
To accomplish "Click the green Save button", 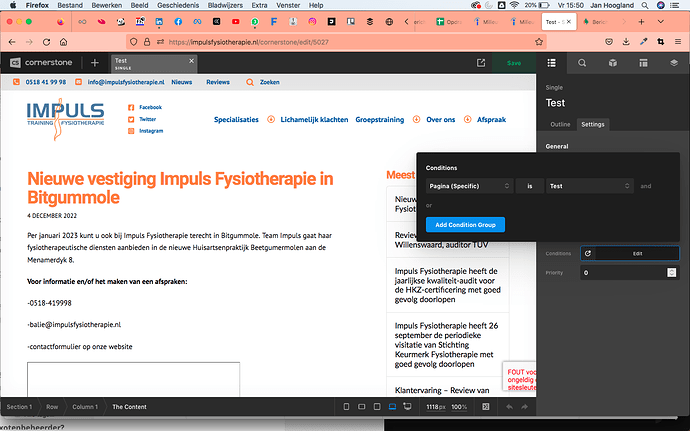I will point(514,62).
